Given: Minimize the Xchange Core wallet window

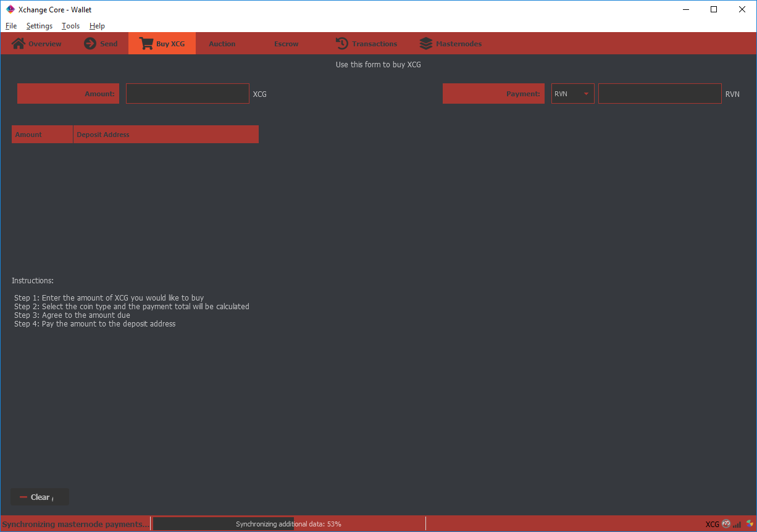Looking at the screenshot, I should point(685,9).
